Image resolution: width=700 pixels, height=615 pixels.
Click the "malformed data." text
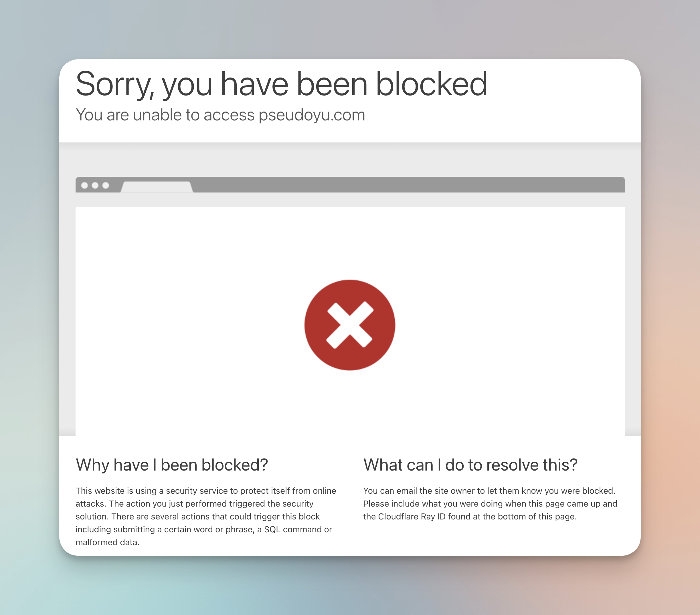click(108, 542)
